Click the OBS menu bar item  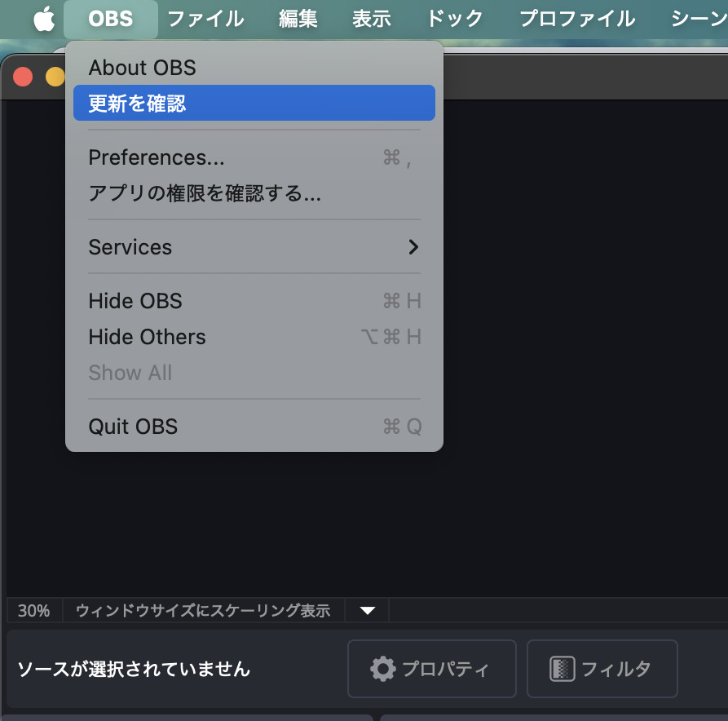pos(111,20)
